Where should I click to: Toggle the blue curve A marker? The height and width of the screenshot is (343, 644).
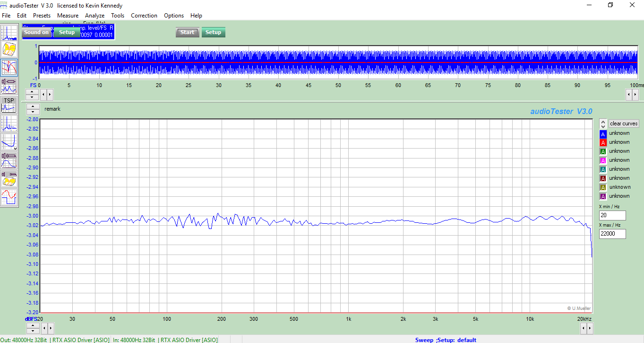(x=603, y=134)
